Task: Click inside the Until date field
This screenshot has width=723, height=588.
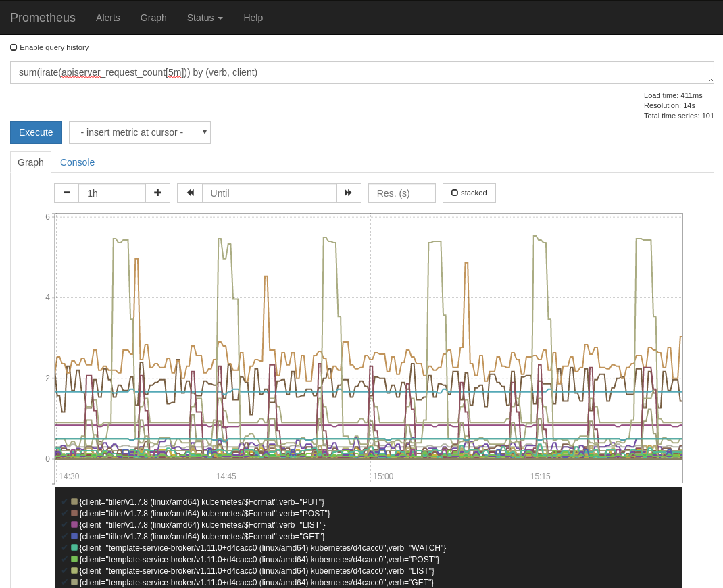Action: (269, 193)
